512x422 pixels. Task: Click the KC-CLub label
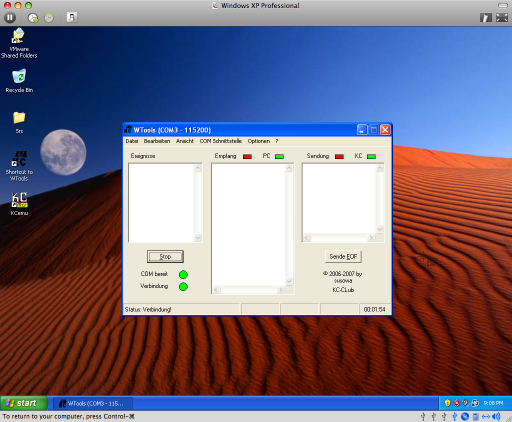coord(343,290)
